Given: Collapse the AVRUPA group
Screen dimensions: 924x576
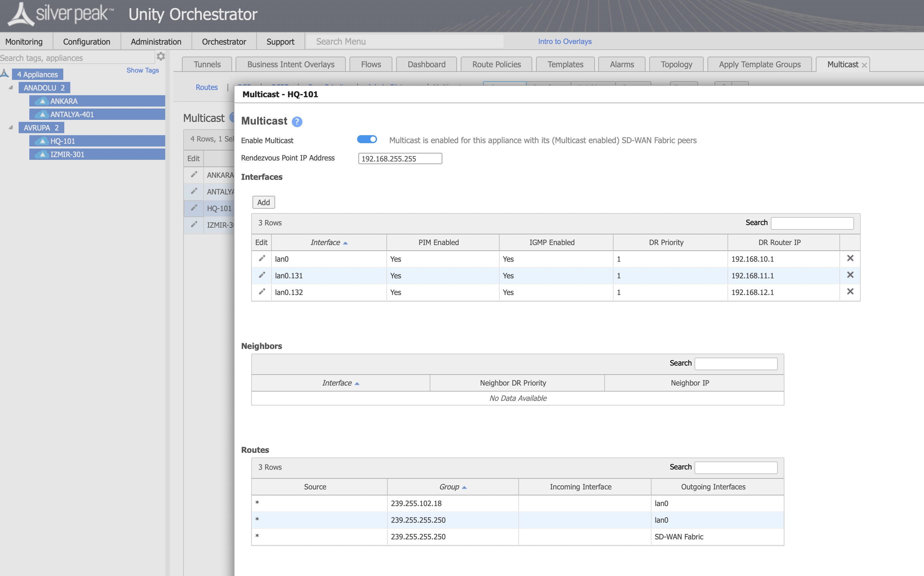Looking at the screenshot, I should click(x=10, y=127).
